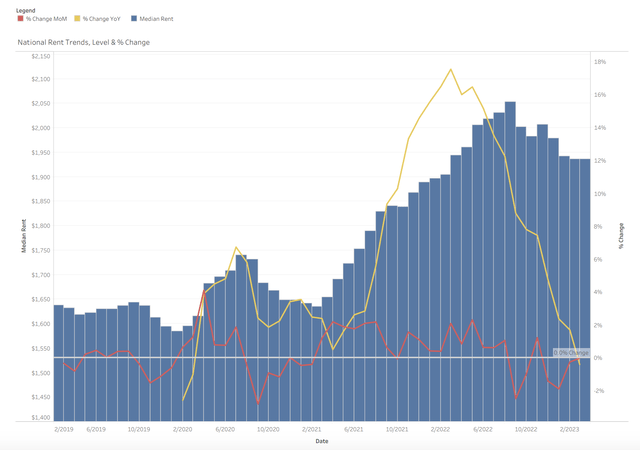
Task: Click the '$1,550' left axis label
Action: click(x=41, y=348)
